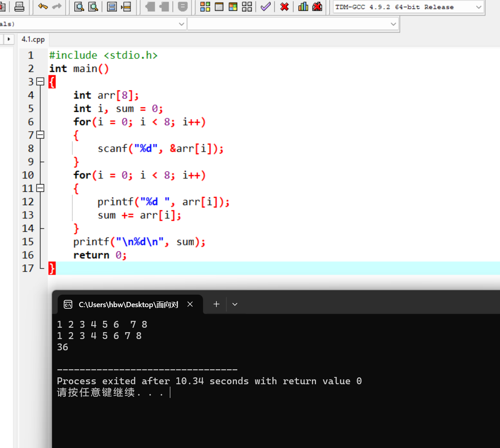Open a new terminal tab with plus
This screenshot has width=500, height=448.
tap(216, 304)
